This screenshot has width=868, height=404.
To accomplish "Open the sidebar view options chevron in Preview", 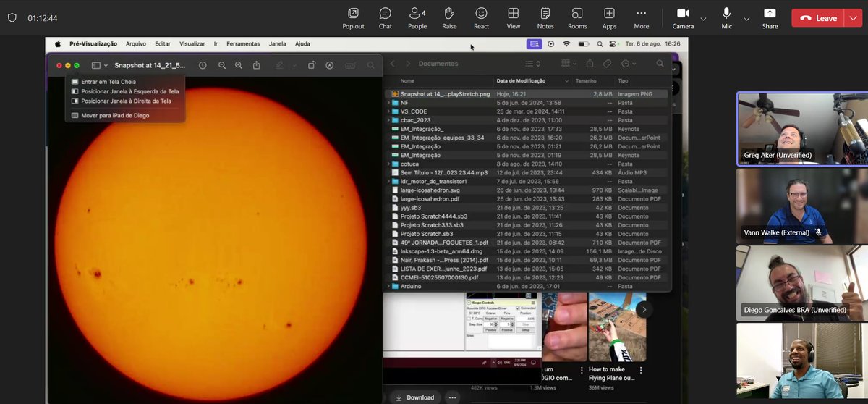I will (106, 65).
